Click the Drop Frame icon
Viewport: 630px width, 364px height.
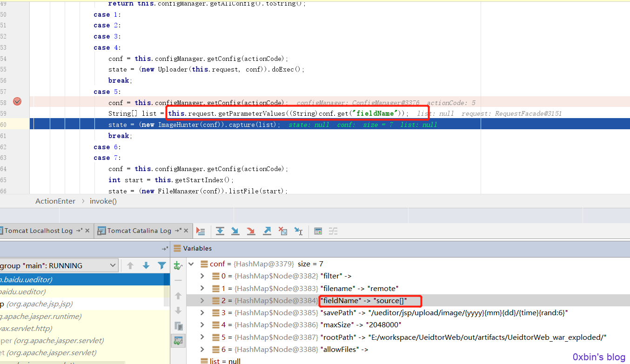click(282, 231)
